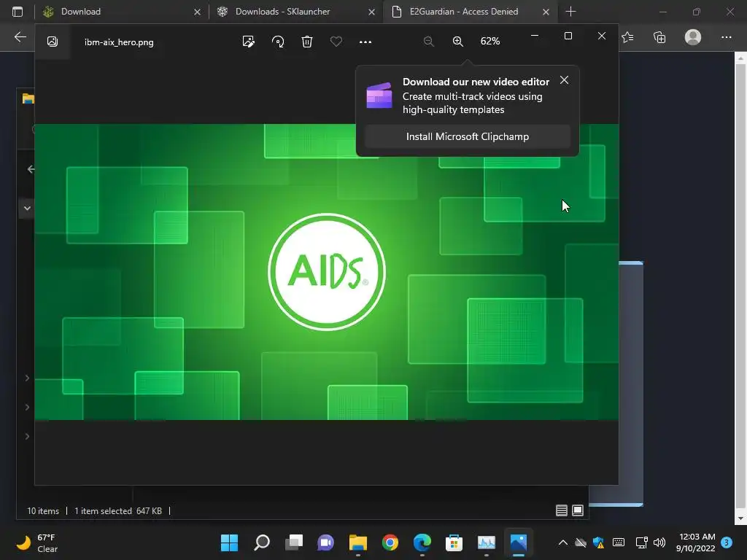Click the 1 item selected 647 KB text
This screenshot has width=747, height=560.
[x=117, y=511]
